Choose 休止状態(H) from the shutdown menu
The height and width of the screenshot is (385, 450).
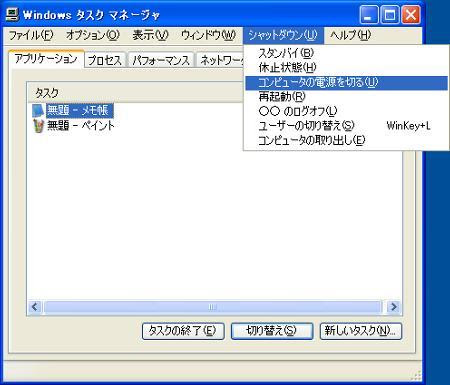346,68
